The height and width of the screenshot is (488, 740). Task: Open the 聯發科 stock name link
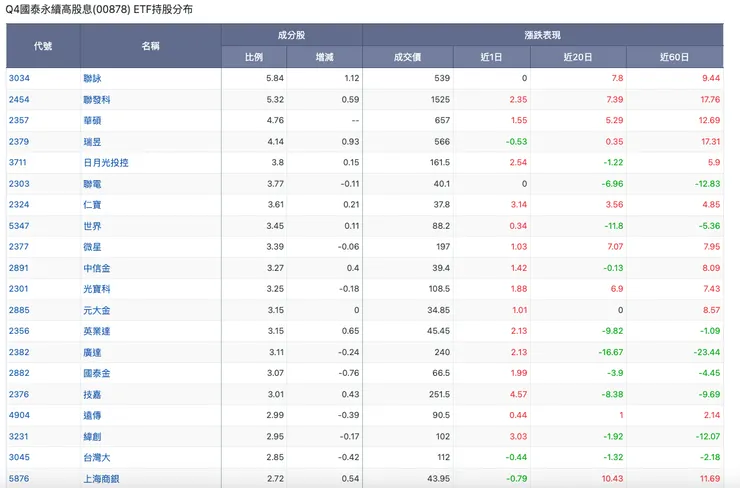pos(97,100)
